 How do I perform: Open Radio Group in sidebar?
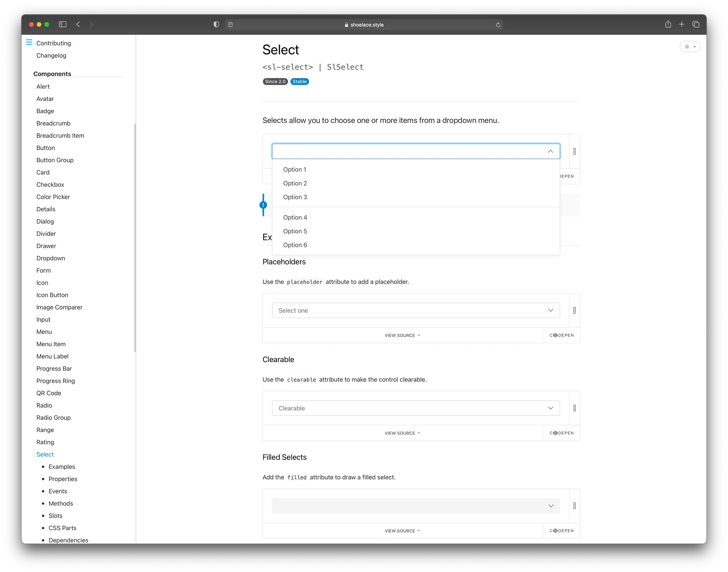point(53,418)
